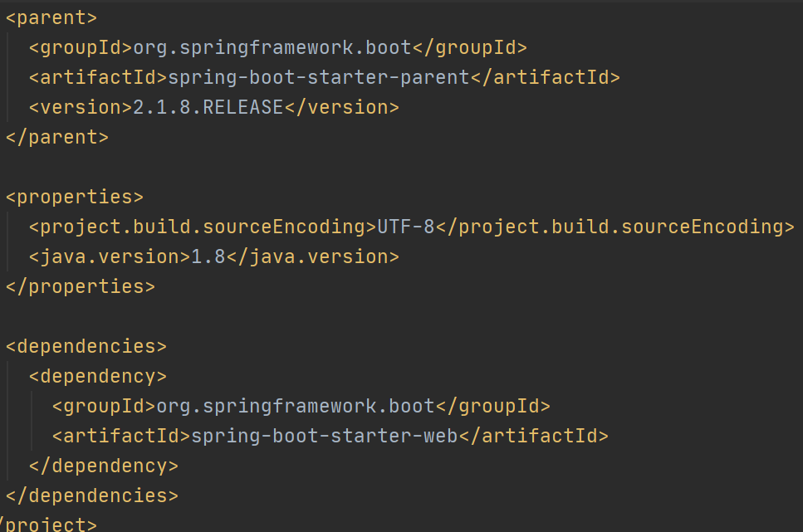Click the version 2.1.8.RELEASE line

(213, 108)
